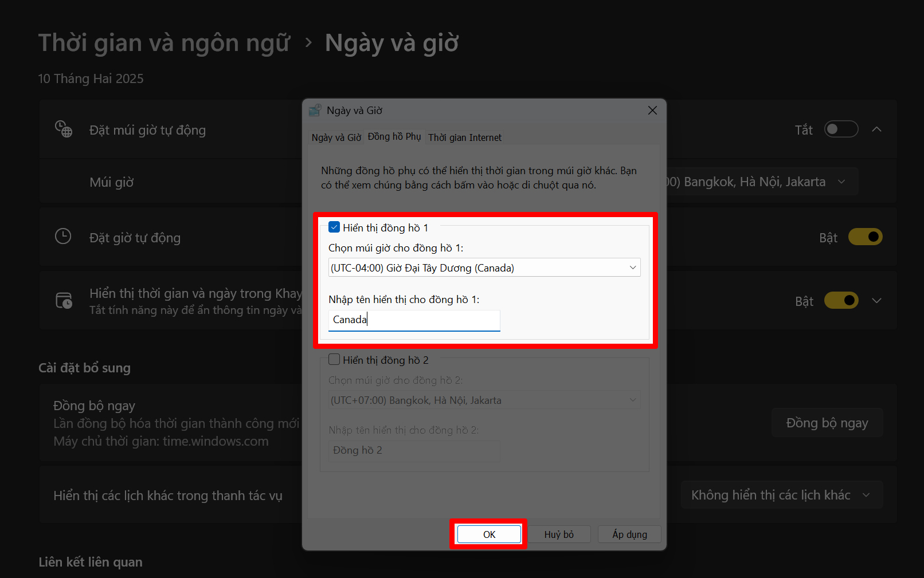Check Hiển thị đồng hồ 2 checkbox

[x=334, y=360]
